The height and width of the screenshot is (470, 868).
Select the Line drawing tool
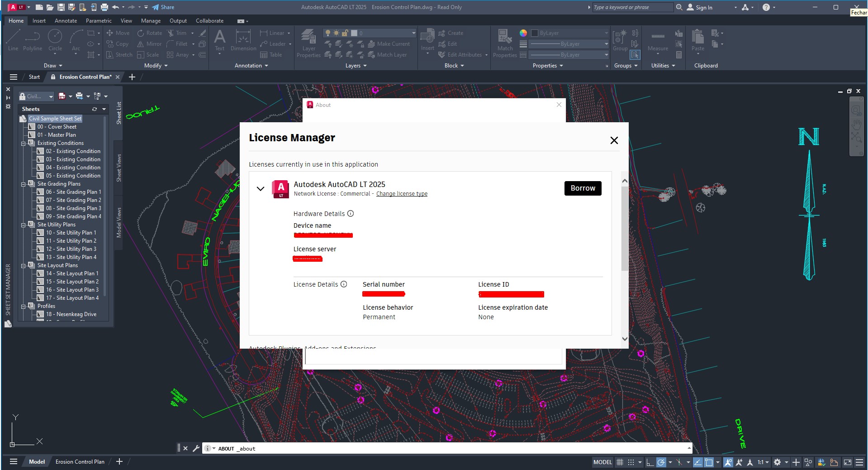13,40
